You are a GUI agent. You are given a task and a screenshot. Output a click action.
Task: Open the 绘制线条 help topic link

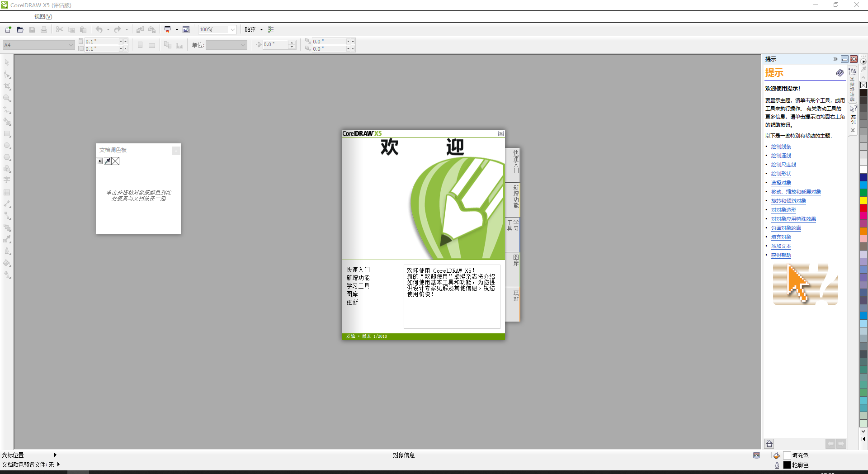[x=781, y=147]
